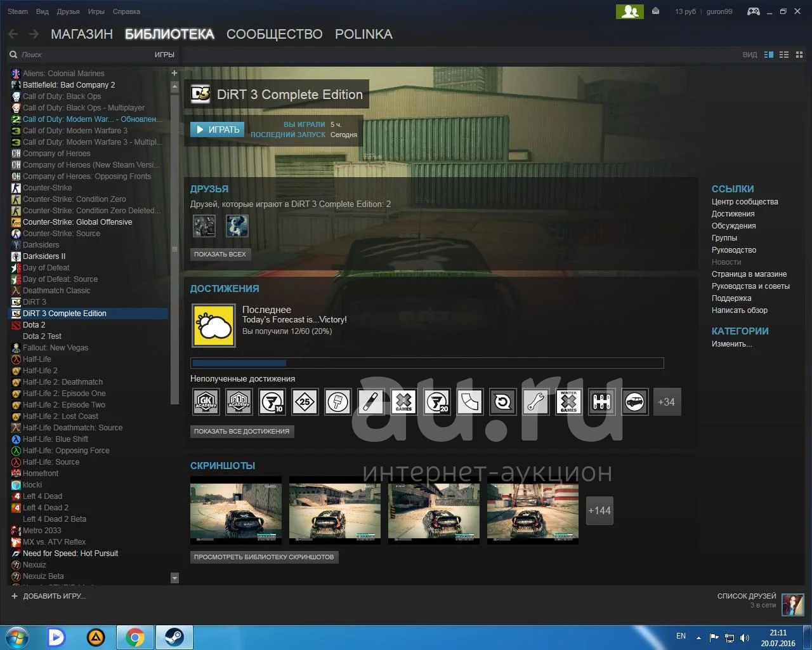Viewport: 812px width, 650px height.
Task: Open the second friend avatar in the Friends section
Action: pos(237,225)
